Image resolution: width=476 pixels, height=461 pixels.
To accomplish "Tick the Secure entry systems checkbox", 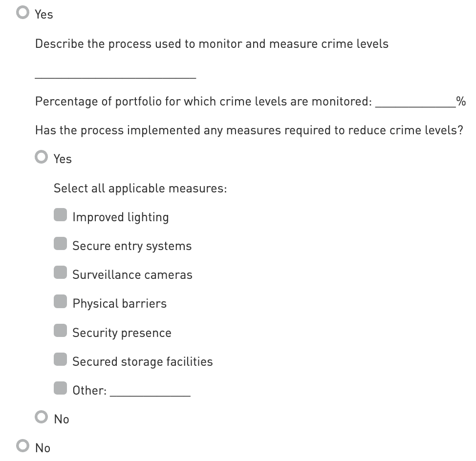I will pyautogui.click(x=60, y=245).
